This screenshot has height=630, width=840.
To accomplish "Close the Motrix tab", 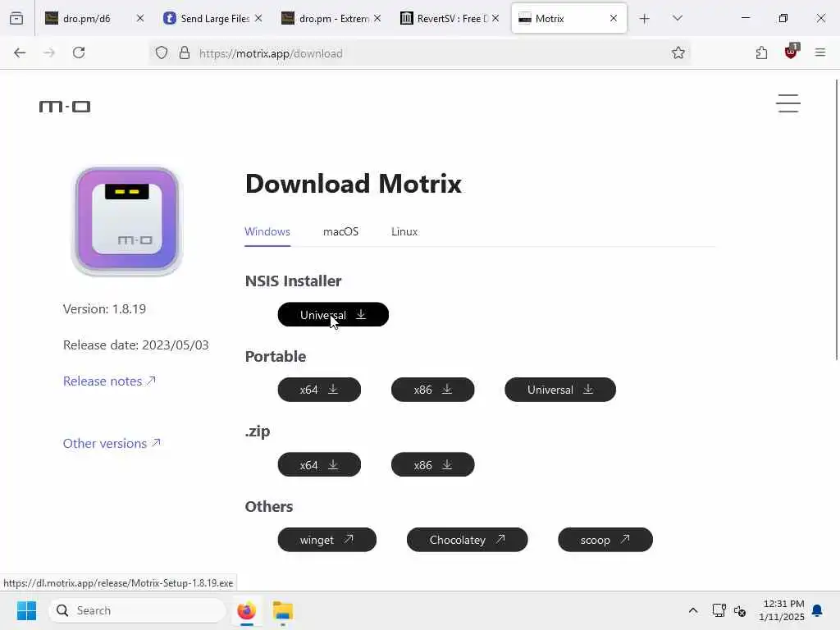I will (x=614, y=18).
